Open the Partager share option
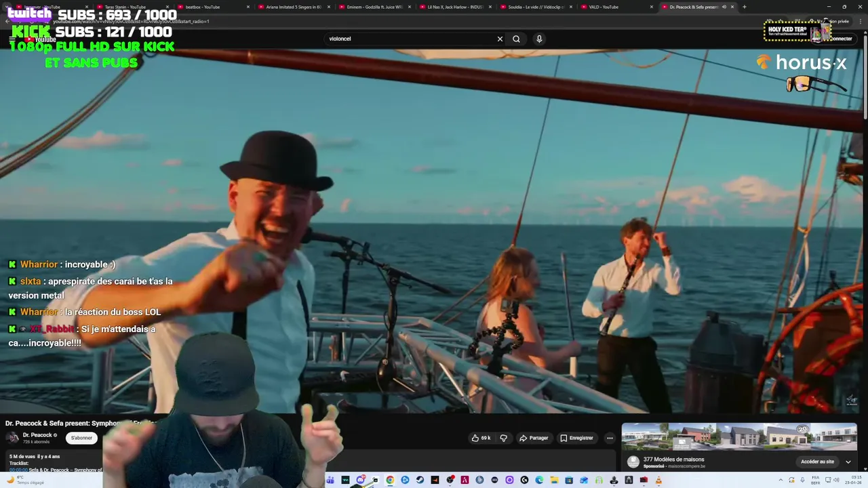868x488 pixels. point(534,438)
